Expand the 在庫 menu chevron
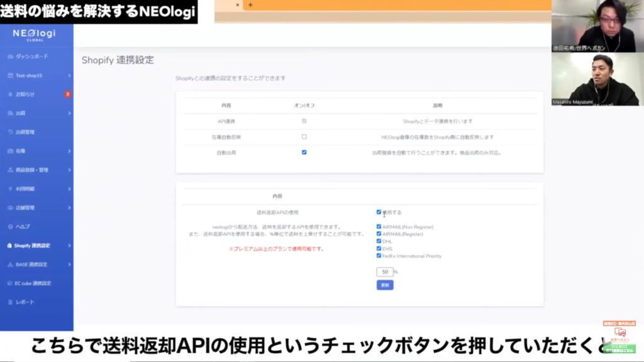The width and height of the screenshot is (644, 362). click(69, 151)
